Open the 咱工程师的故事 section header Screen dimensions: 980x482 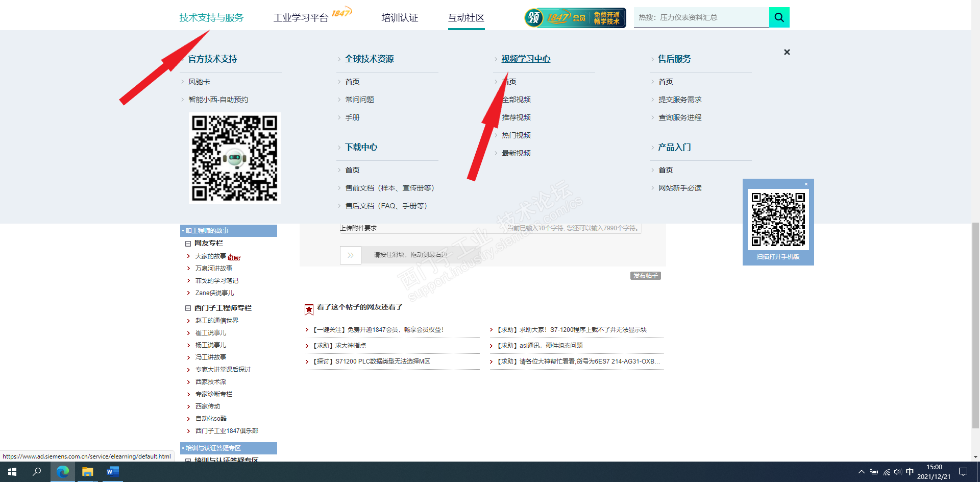(x=229, y=231)
